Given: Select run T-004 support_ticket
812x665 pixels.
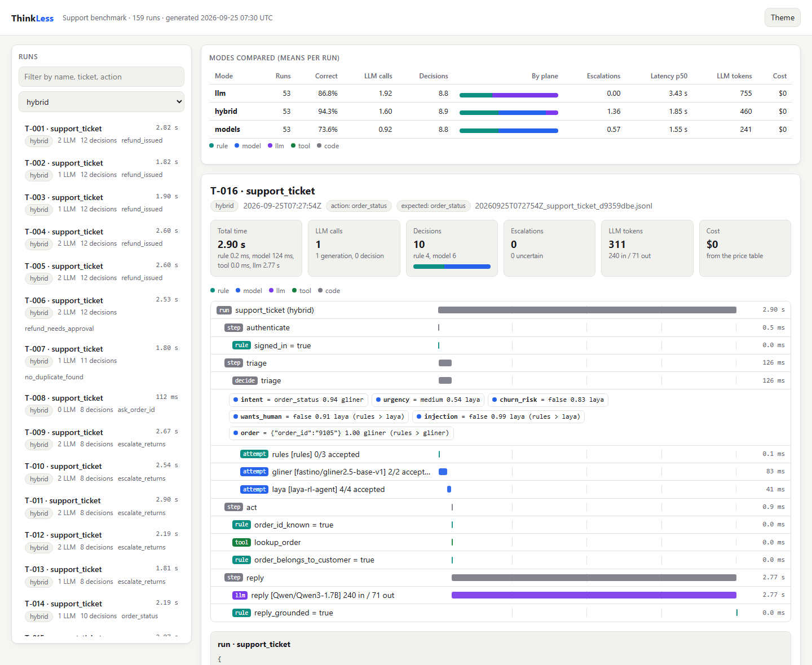Looking at the screenshot, I should [101, 237].
